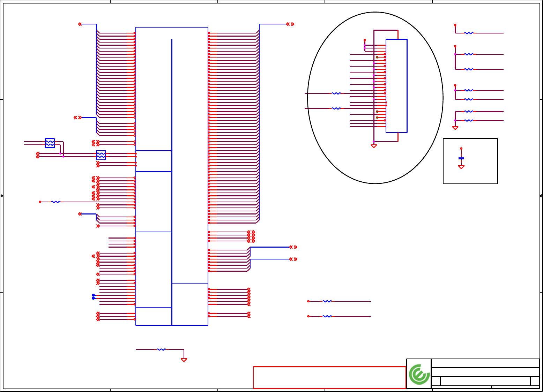Click the upper resistor on the ellipse's left input lines

[x=336, y=93]
